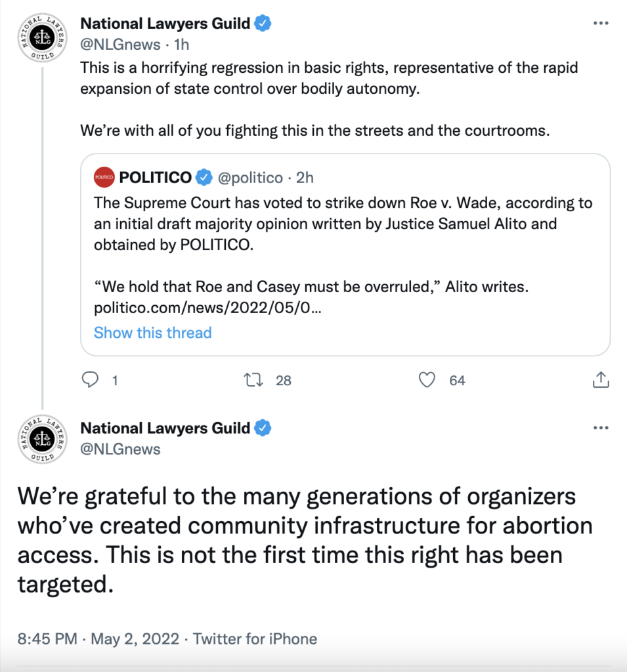Retweet the first NLG tweet
Screen dimensions: 627x672
click(251, 380)
